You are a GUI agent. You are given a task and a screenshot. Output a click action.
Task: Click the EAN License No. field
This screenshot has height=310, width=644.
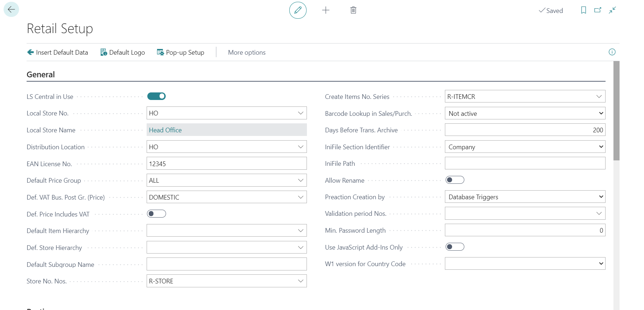(226, 164)
